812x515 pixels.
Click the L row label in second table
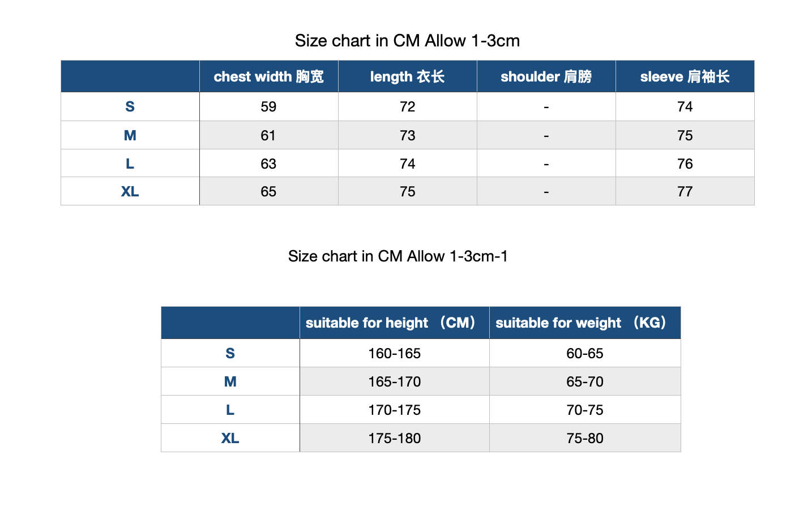pyautogui.click(x=230, y=410)
